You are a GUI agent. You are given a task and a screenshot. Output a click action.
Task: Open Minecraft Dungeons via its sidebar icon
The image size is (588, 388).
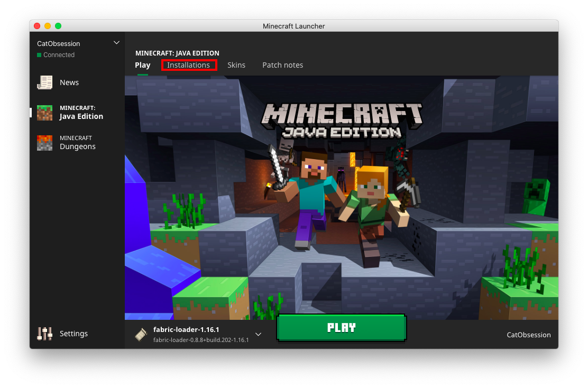[x=45, y=143]
